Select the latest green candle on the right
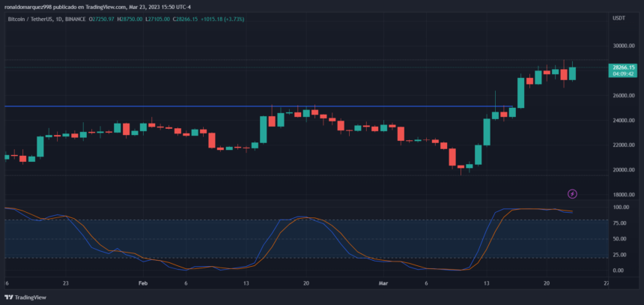The height and width of the screenshot is (305, 644). click(x=572, y=73)
